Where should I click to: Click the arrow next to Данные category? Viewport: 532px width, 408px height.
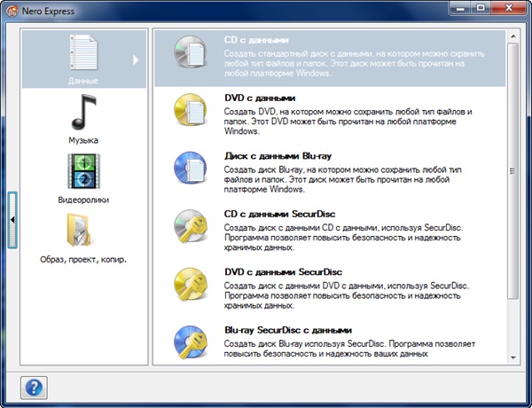pyautogui.click(x=136, y=60)
